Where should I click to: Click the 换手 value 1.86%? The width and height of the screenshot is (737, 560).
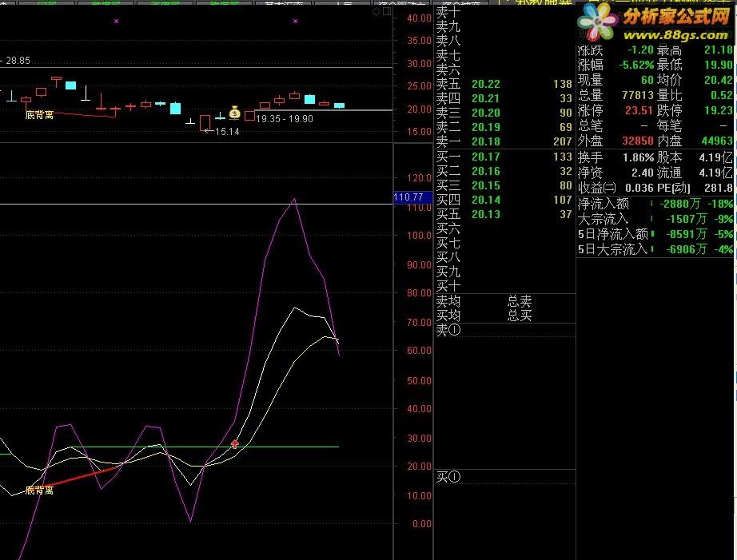[639, 157]
